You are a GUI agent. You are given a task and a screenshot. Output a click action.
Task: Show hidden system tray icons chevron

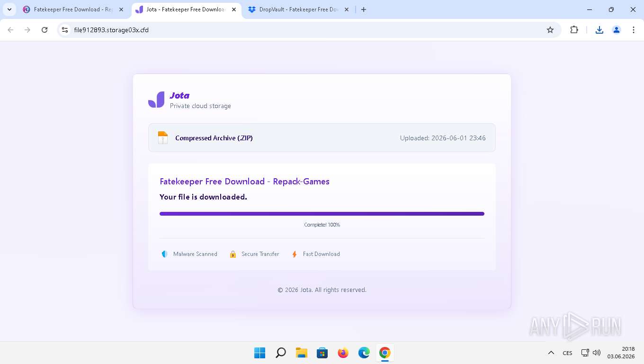(551, 353)
